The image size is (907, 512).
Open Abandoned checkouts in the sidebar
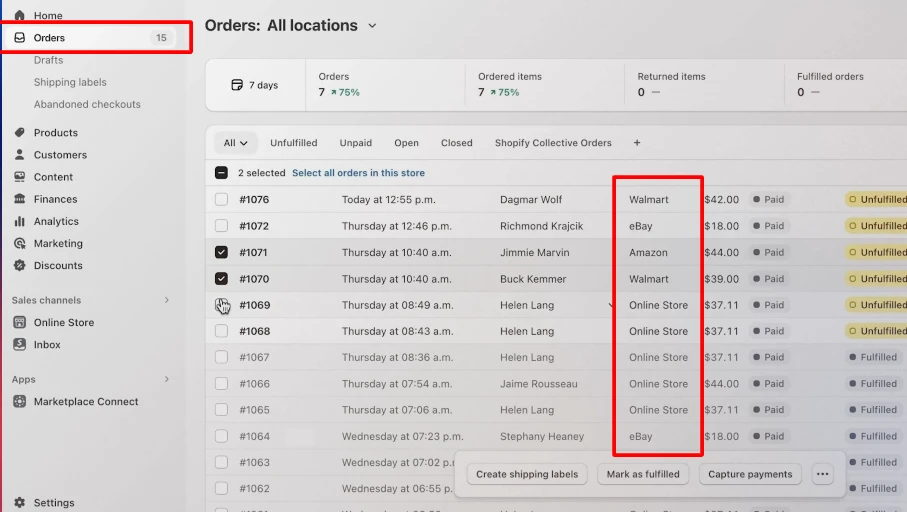pyautogui.click(x=87, y=104)
